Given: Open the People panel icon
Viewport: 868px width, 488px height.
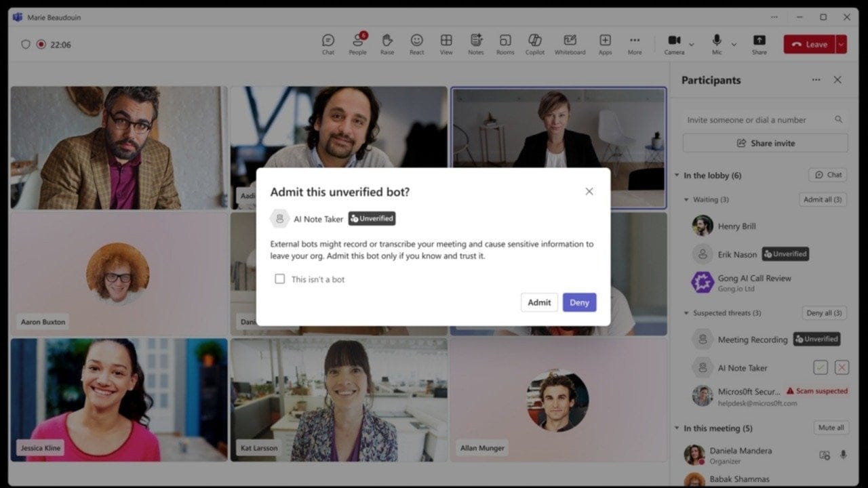Looking at the screenshot, I should coord(357,44).
